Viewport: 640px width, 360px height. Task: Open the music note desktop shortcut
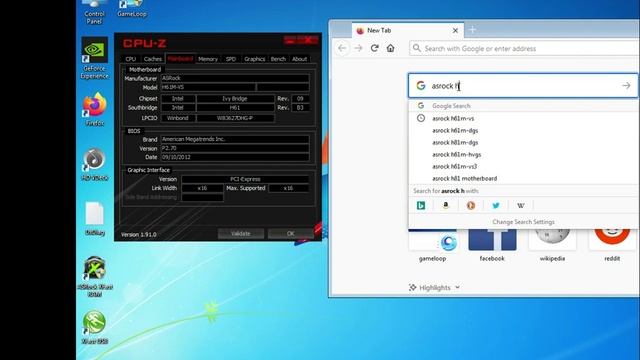coord(94,164)
